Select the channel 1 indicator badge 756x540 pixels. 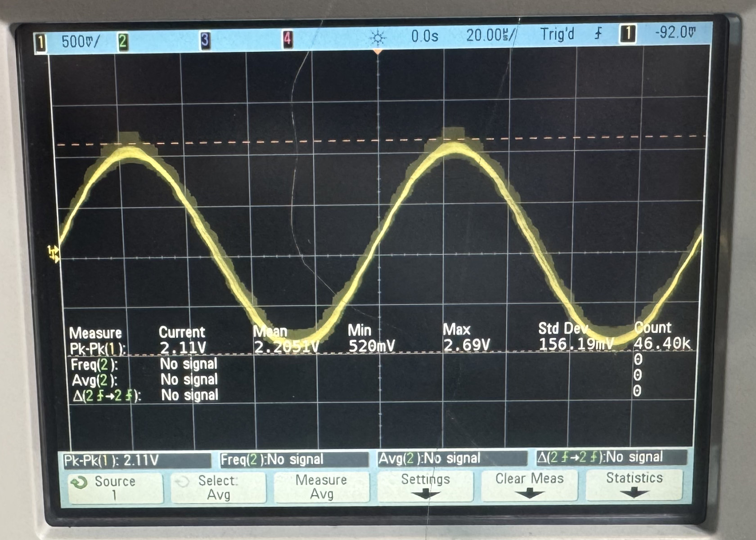(41, 43)
